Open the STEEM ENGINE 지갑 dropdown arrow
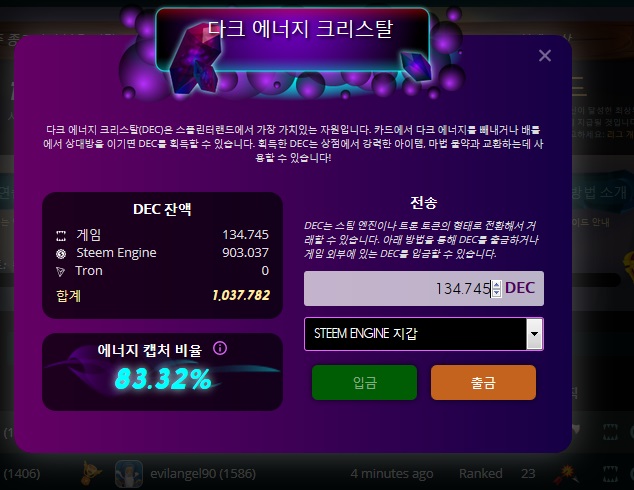The width and height of the screenshot is (634, 490). [534, 334]
